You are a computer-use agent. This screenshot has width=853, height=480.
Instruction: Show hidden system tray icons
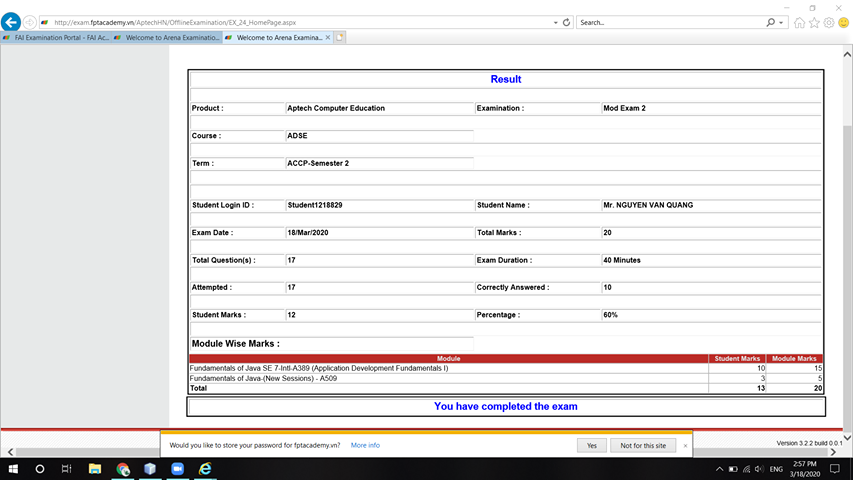pyautogui.click(x=719, y=469)
